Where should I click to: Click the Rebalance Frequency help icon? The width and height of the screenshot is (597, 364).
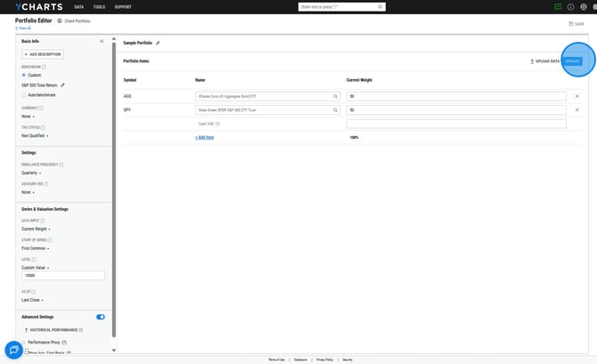click(x=61, y=165)
